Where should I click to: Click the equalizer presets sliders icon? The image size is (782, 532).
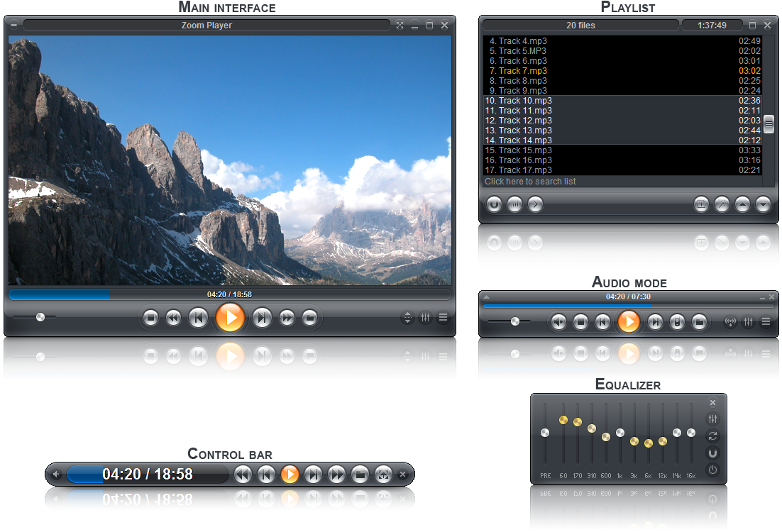click(x=712, y=419)
